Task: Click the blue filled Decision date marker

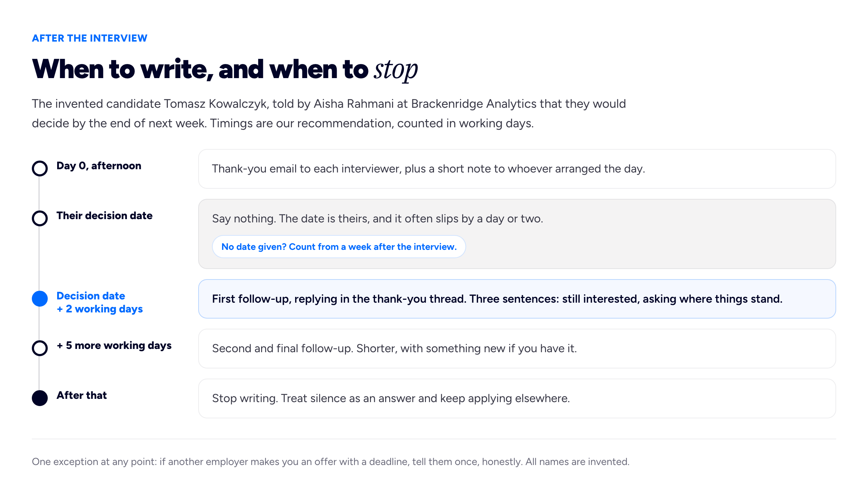Action: point(40,299)
